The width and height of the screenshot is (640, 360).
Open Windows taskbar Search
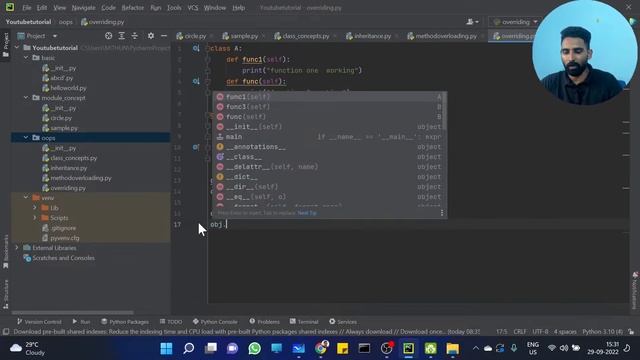[188, 349]
